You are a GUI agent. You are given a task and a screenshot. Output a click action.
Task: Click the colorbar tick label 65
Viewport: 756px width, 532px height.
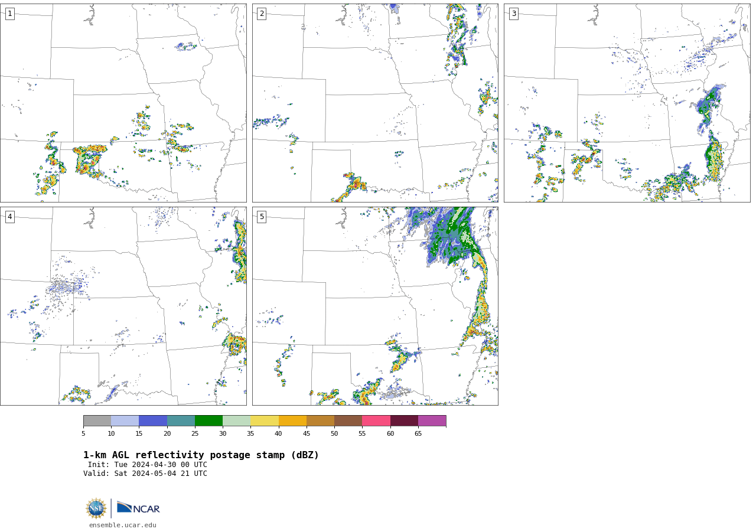click(418, 434)
